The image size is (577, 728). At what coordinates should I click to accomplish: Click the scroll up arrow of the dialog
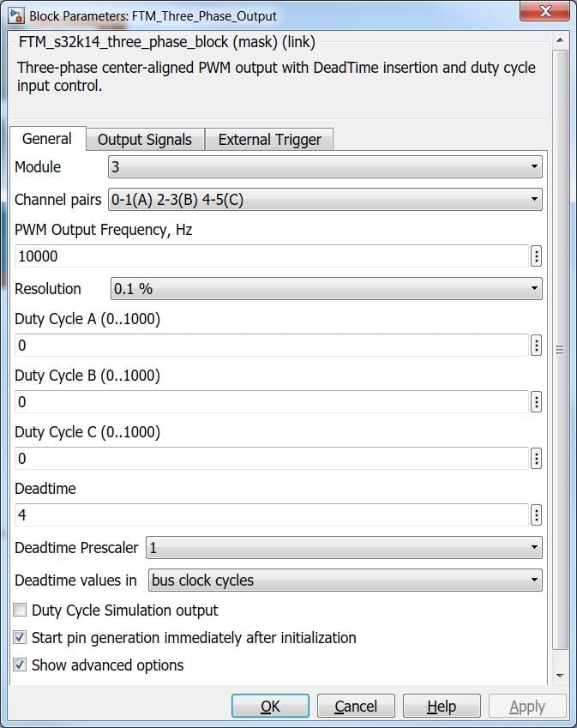(560, 40)
